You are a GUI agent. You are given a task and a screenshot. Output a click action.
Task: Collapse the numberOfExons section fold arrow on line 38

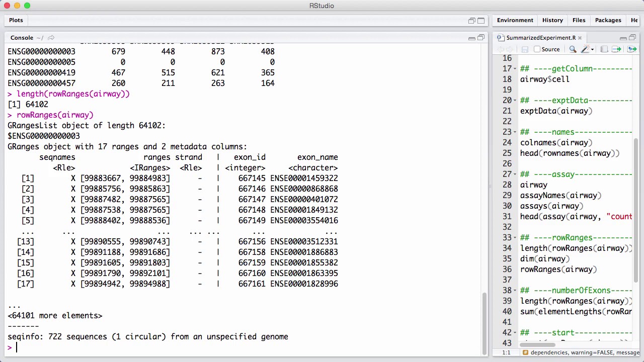pos(515,291)
